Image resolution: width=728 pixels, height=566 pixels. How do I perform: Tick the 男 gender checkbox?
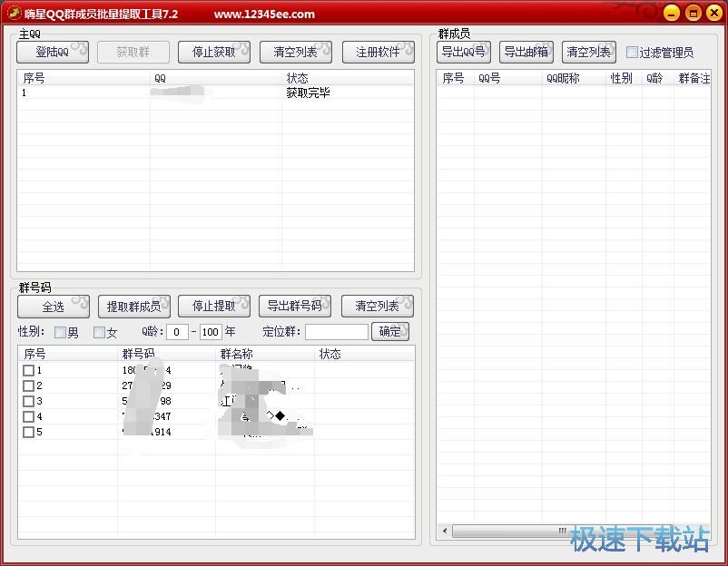pyautogui.click(x=60, y=332)
